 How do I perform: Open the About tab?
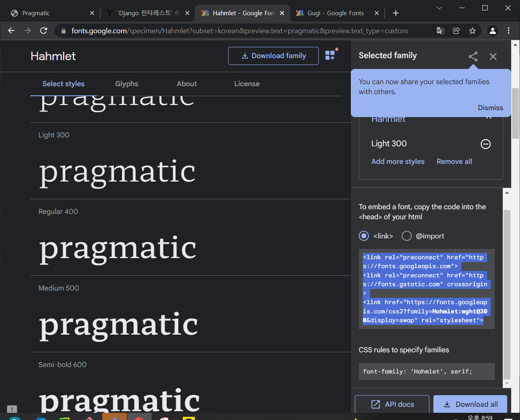coord(187,84)
